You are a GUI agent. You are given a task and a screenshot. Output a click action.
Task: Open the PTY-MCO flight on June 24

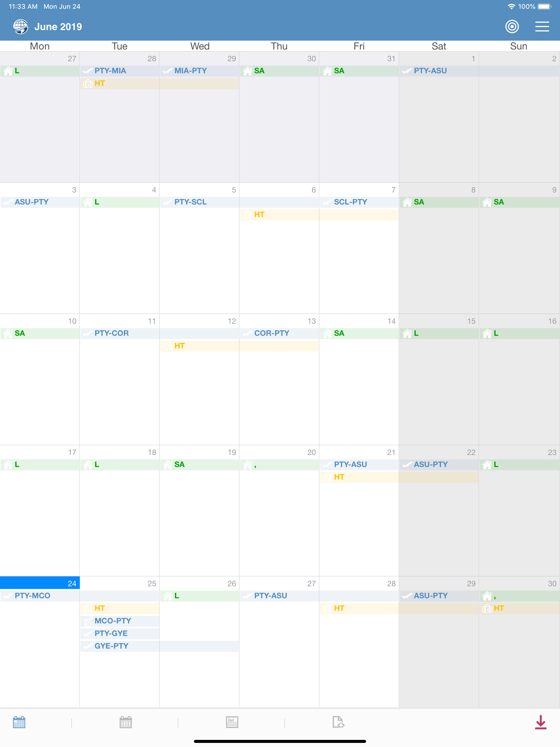pos(33,596)
